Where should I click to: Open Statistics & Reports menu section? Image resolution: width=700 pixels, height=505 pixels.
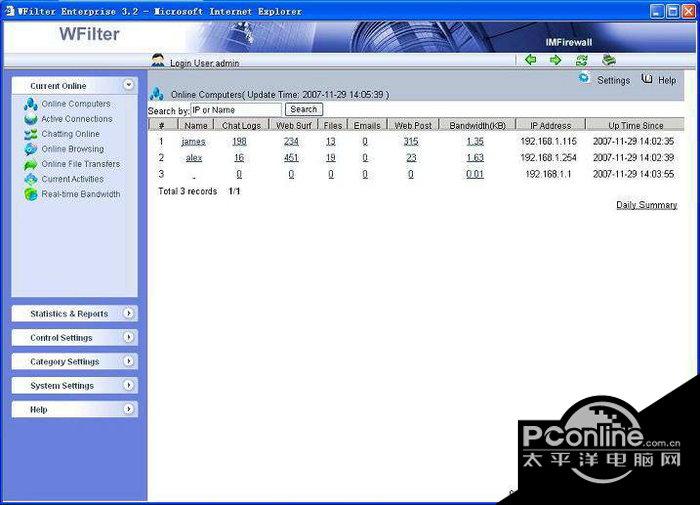75,313
